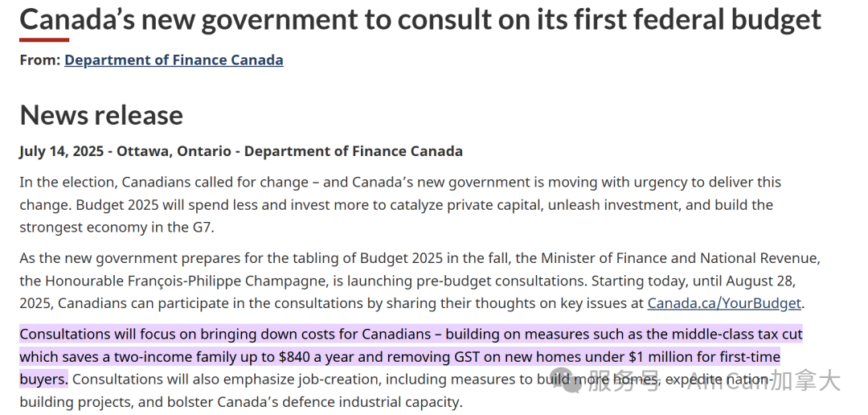Screen dimensions: 868x415
Task: Click the highlighted word buyers
Action: click(x=43, y=380)
